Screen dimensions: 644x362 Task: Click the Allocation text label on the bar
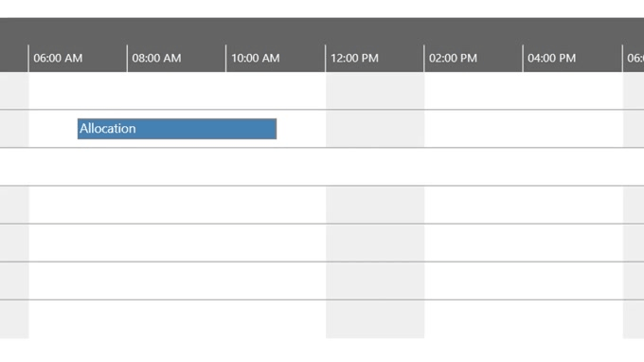pos(108,129)
